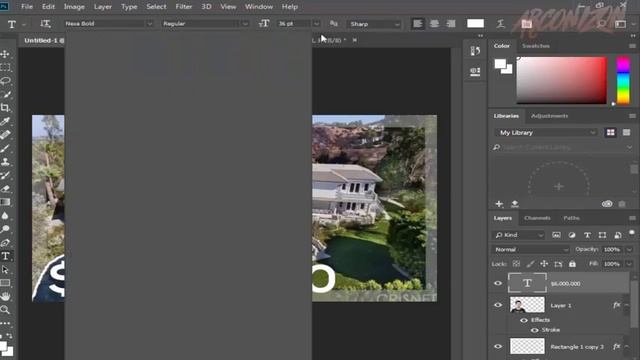Switch to the Channels tab
This screenshot has height=360, width=640.
[537, 218]
